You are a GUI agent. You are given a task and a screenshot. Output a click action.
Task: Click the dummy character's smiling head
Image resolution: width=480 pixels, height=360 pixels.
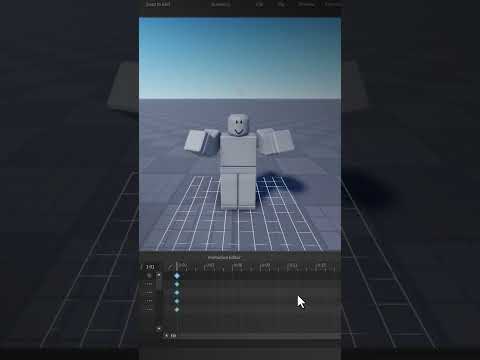point(238,125)
